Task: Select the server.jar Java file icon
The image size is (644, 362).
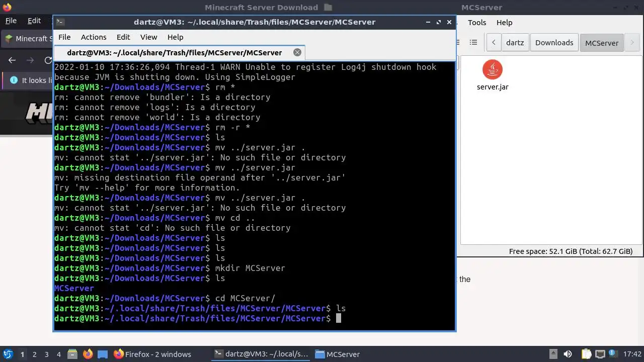Action: [x=493, y=69]
